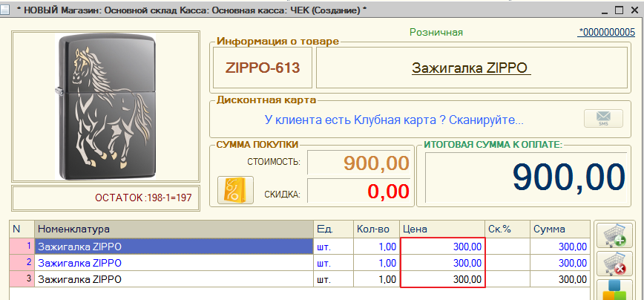Click the stock remainder text 198-1=197
The height and width of the screenshot is (300, 644).
[x=143, y=198]
